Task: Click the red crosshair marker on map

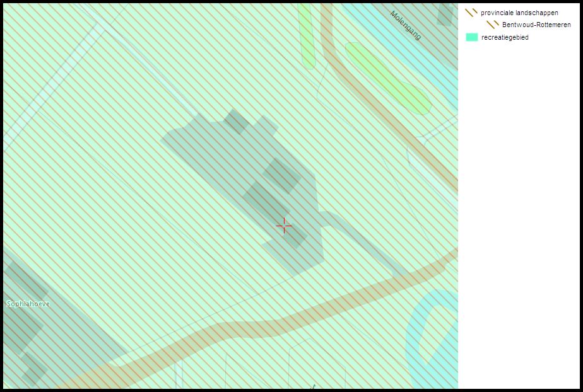Action: click(284, 226)
